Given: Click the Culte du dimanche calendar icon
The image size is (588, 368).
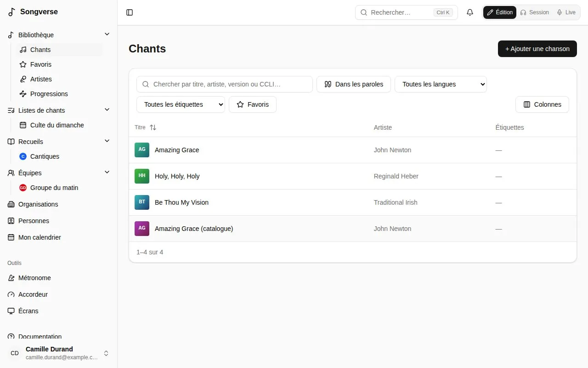Looking at the screenshot, I should pyautogui.click(x=23, y=125).
